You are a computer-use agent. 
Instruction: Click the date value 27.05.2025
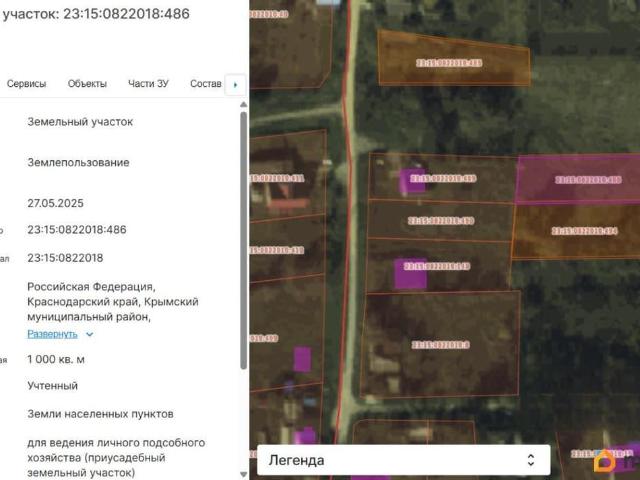(x=56, y=203)
